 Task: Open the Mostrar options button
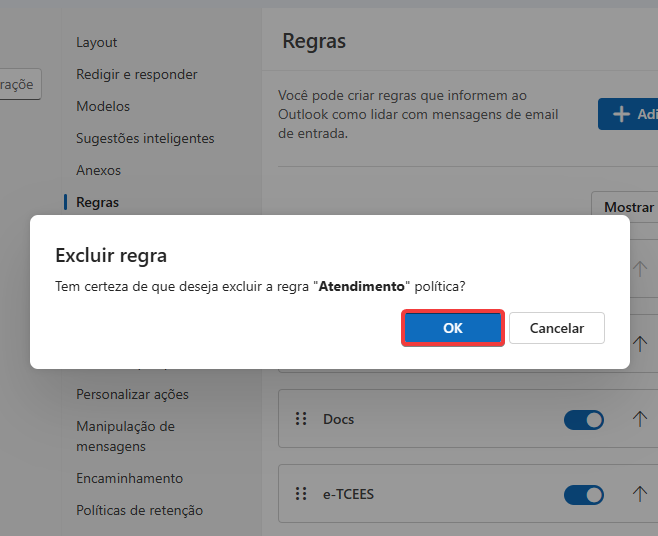click(x=628, y=207)
